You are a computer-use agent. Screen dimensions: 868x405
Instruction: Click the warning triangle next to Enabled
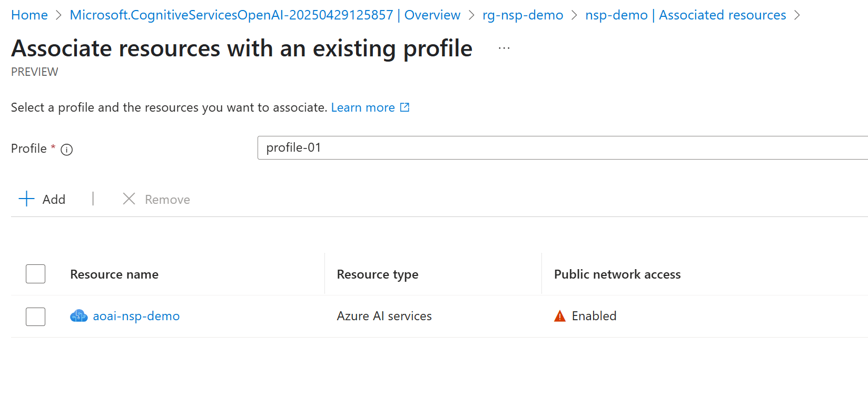(560, 316)
